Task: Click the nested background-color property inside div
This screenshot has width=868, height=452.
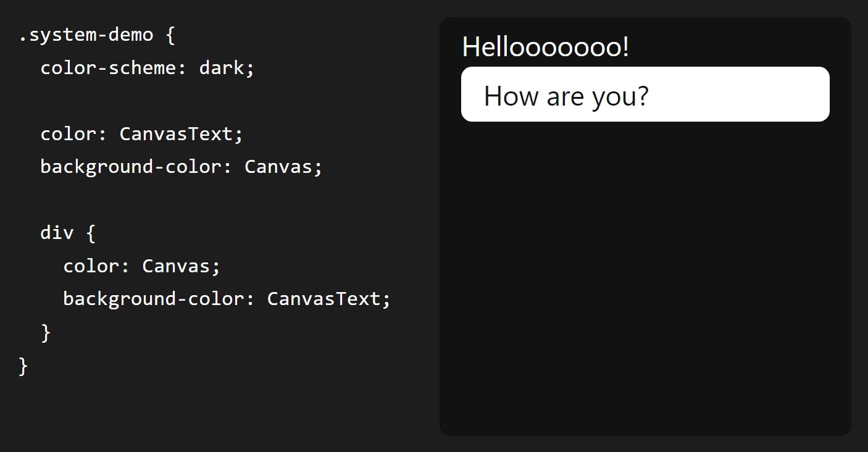Action: (154, 299)
